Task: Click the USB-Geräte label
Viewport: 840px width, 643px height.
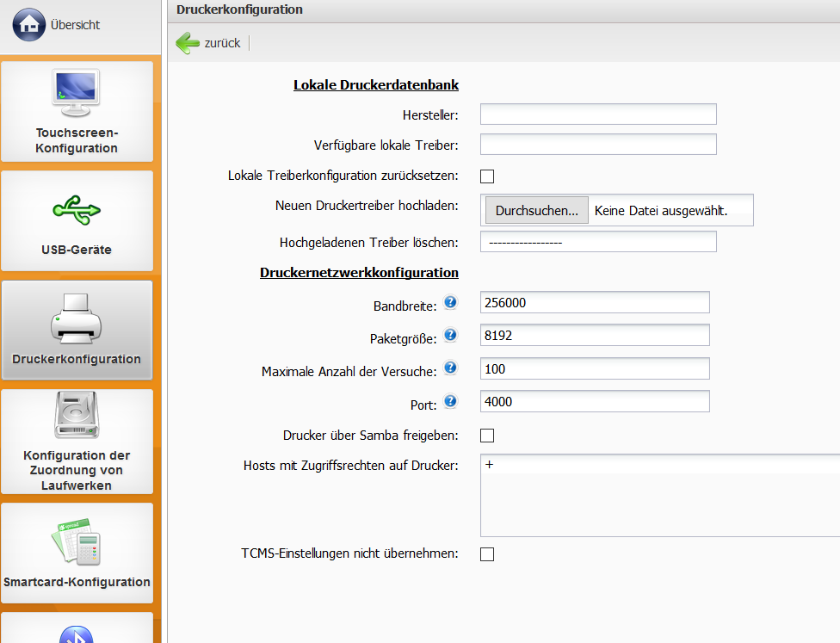Action: pyautogui.click(x=77, y=250)
